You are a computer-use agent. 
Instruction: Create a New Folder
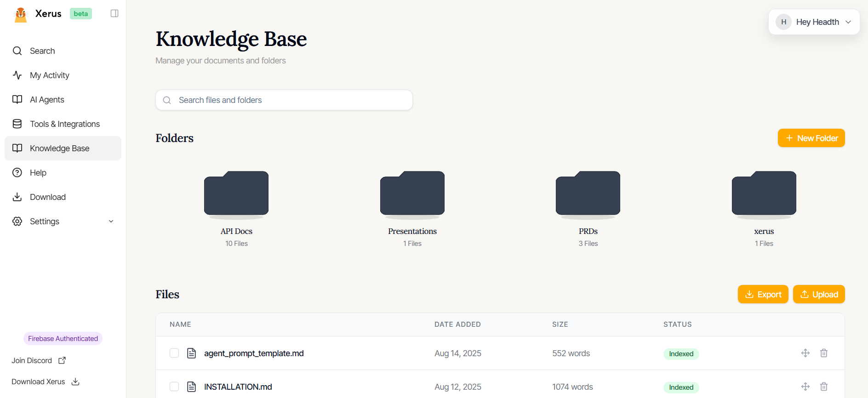point(811,138)
